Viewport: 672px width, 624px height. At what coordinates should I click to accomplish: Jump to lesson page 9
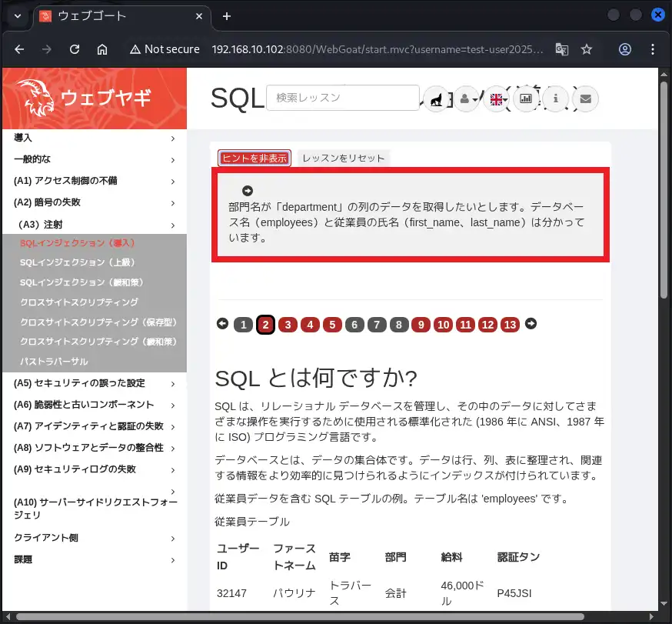[421, 324]
